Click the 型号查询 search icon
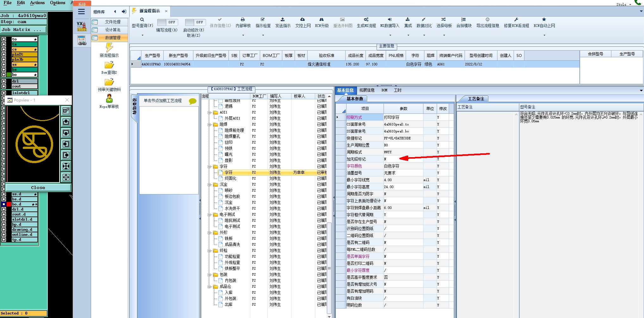The width and height of the screenshot is (644, 318). click(x=142, y=20)
